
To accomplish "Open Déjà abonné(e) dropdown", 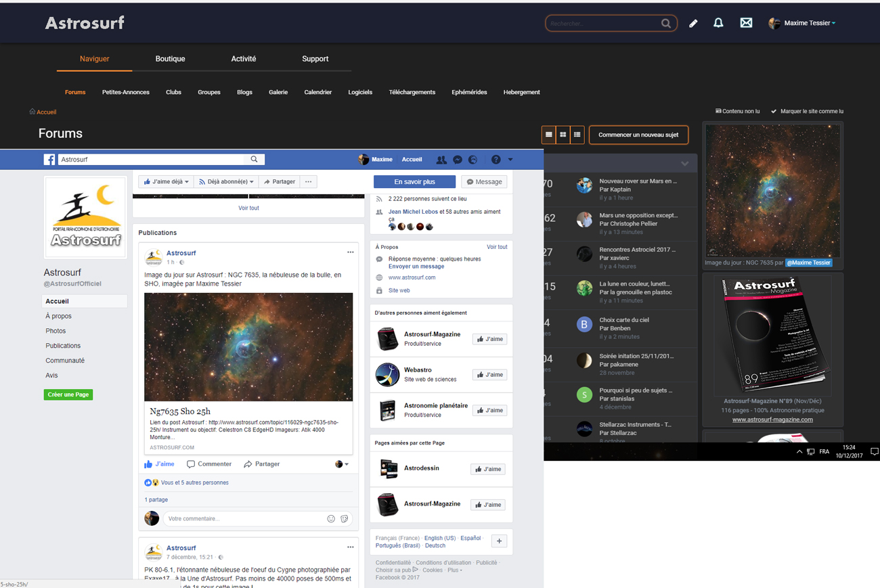I will [x=226, y=182].
